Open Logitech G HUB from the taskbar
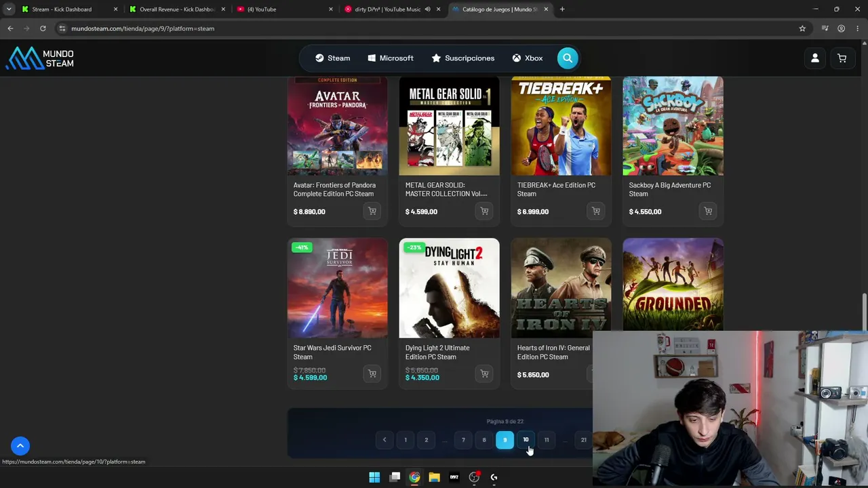 [494, 477]
